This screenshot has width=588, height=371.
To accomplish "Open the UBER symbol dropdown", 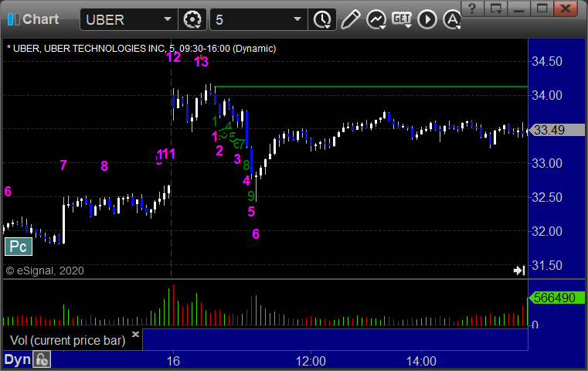I will click(x=167, y=19).
